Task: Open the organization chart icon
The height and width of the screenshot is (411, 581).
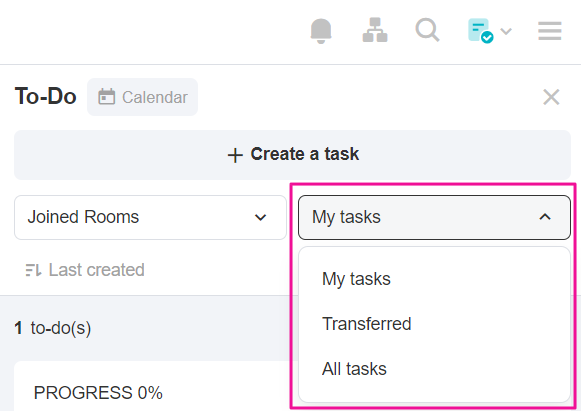Action: pyautogui.click(x=375, y=30)
